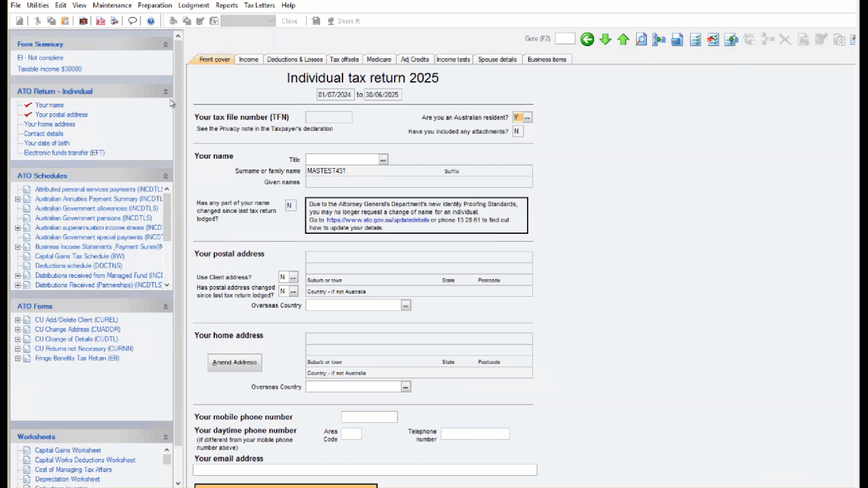
Task: Toggle the name changed N field
Action: [290, 205]
